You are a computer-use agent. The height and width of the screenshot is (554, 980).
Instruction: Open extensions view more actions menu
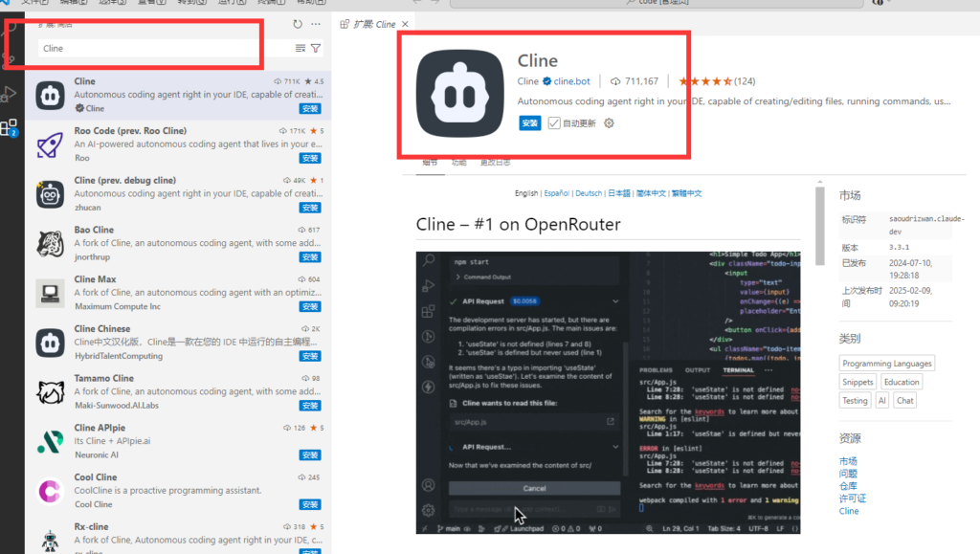[x=316, y=24]
